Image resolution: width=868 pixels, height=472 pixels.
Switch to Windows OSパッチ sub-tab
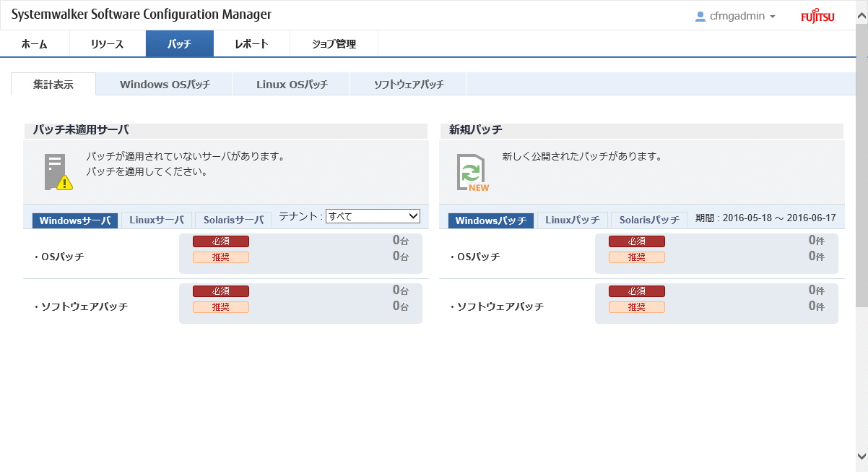165,84
